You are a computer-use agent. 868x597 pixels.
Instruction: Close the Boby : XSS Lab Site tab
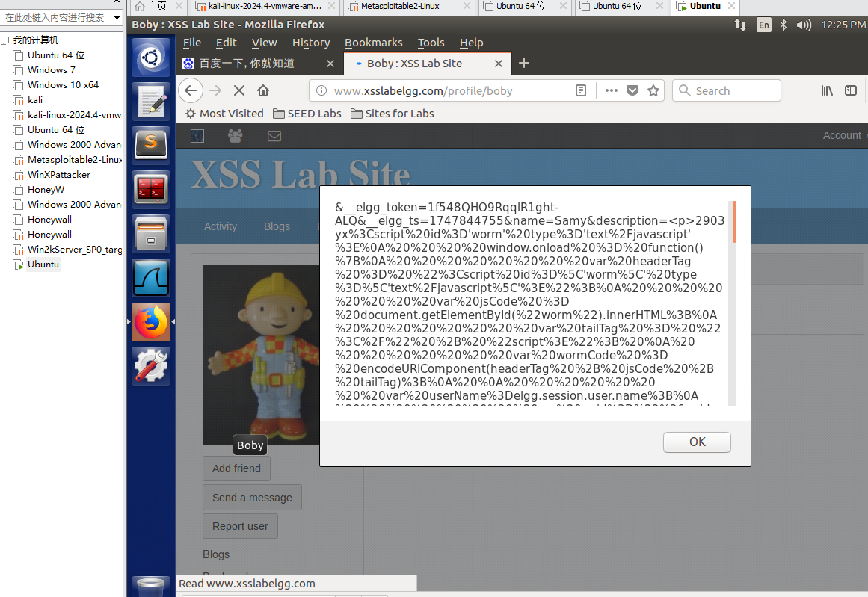click(x=498, y=64)
